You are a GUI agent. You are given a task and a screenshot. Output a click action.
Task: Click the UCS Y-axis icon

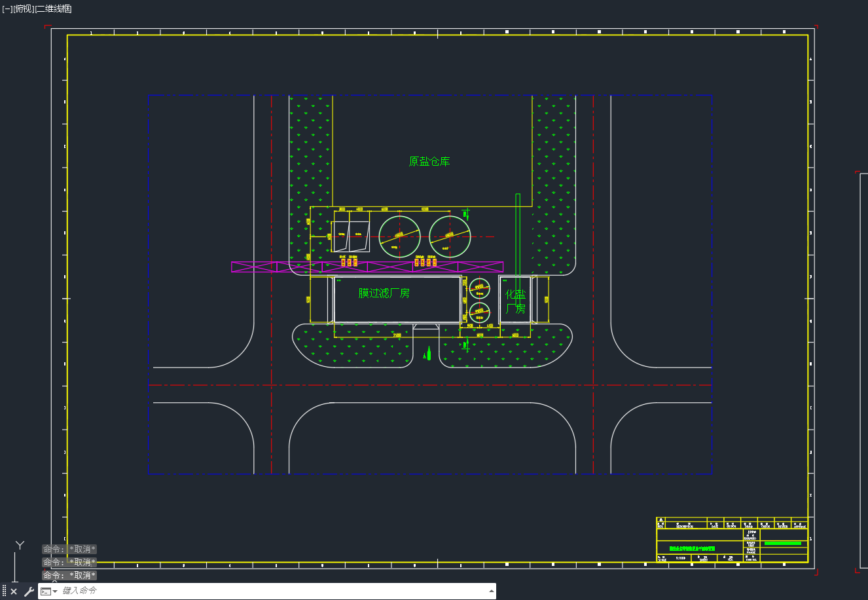(x=20, y=545)
